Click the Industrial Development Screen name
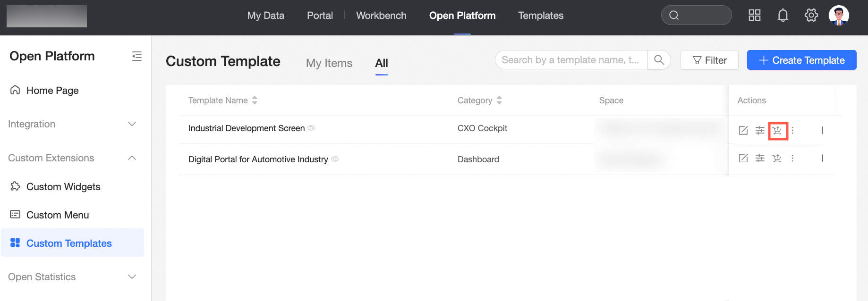This screenshot has height=301, width=868. (x=247, y=128)
